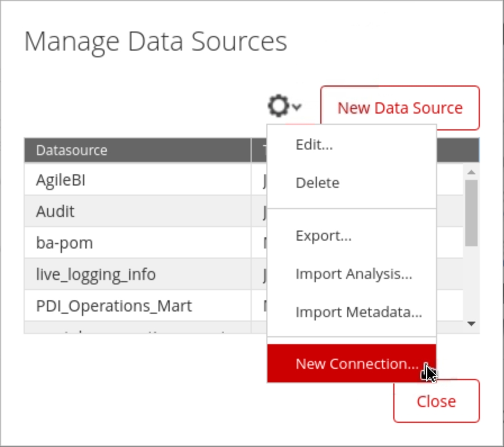
Task: Click the small chevron beside the gear
Action: 297,107
